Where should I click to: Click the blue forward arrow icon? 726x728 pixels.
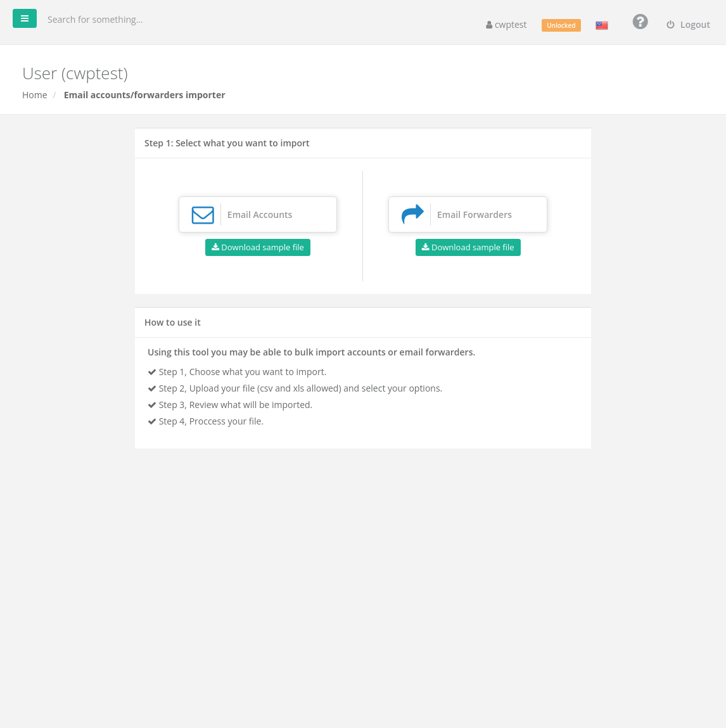pos(412,214)
